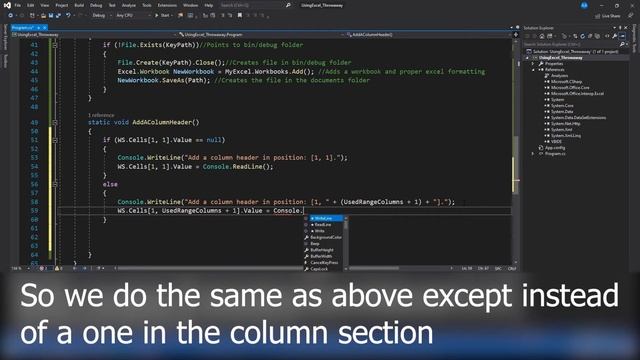Open the Tools menu
Screen dimensions: 640x360
[147, 5]
